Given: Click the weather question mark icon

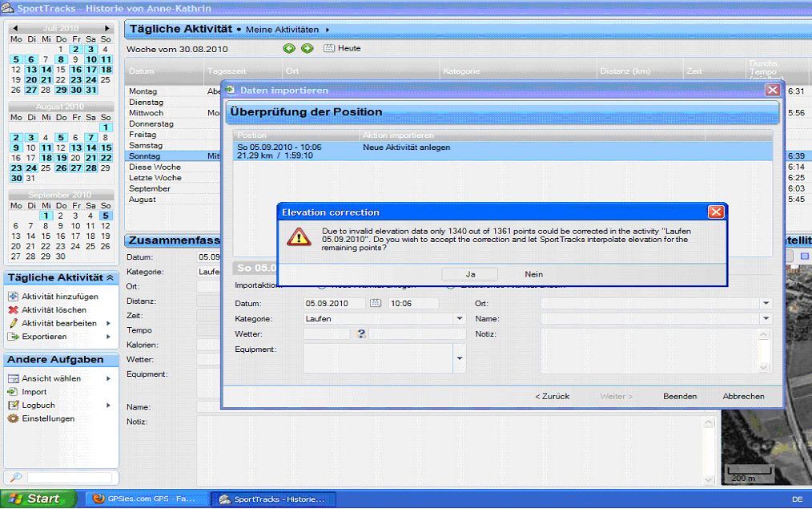Looking at the screenshot, I should 361,333.
